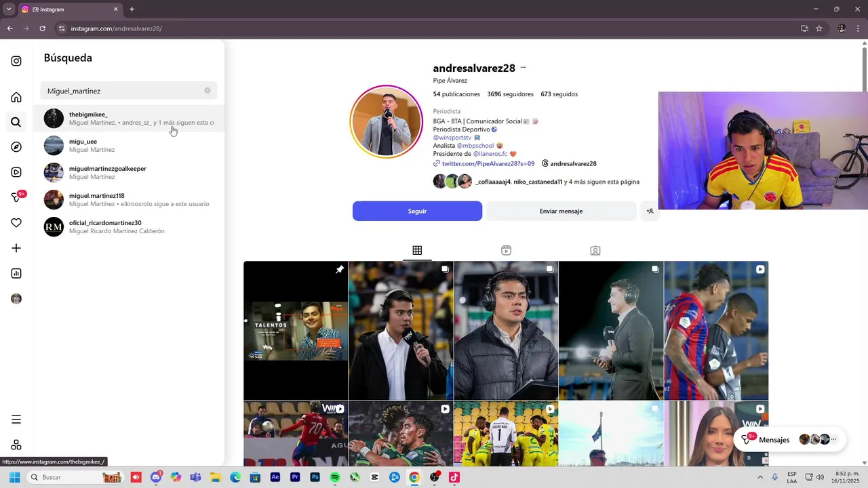
Task: Click the taskbar Buscar search box
Action: tap(76, 477)
